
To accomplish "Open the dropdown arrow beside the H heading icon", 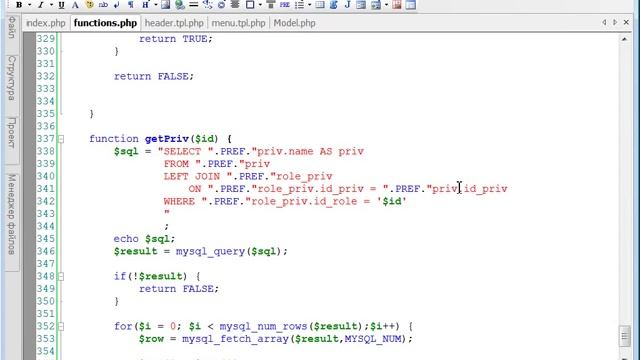I will click(x=156, y=5).
